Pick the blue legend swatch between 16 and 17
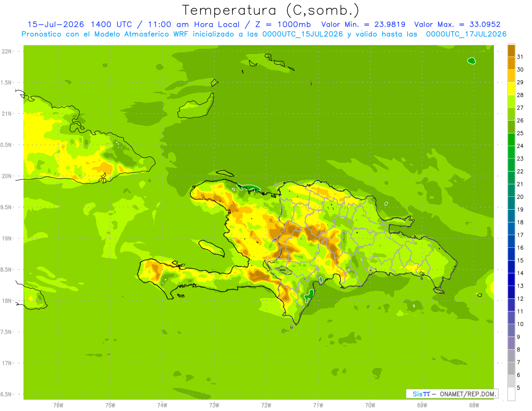This screenshot has width=532, height=411. pos(511,241)
